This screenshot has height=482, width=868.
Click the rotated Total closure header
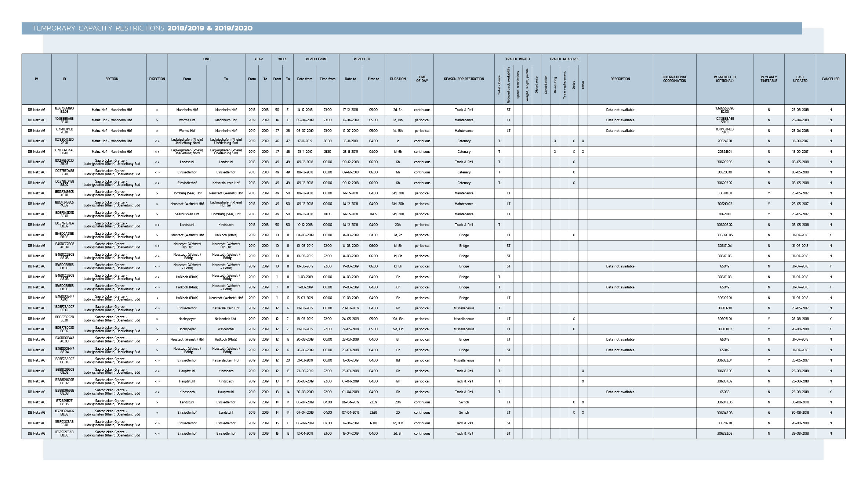click(499, 85)
